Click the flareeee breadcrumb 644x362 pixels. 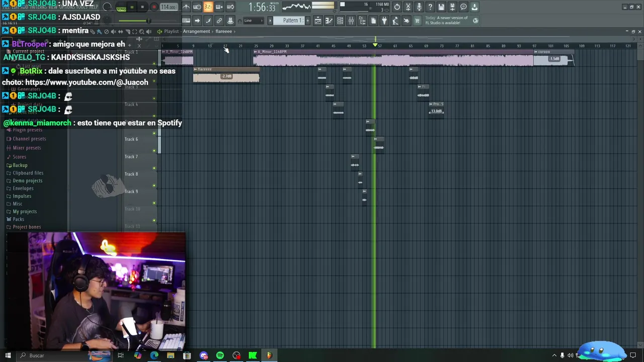(223, 31)
